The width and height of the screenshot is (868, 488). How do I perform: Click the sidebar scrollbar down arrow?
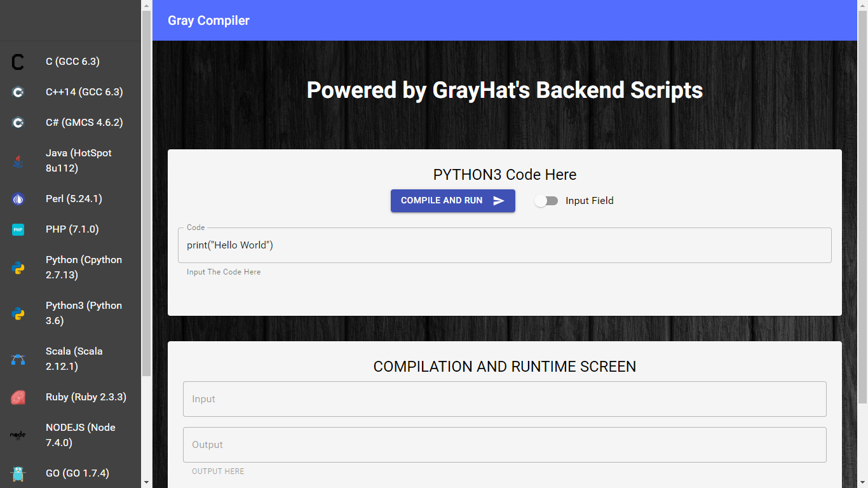click(146, 482)
